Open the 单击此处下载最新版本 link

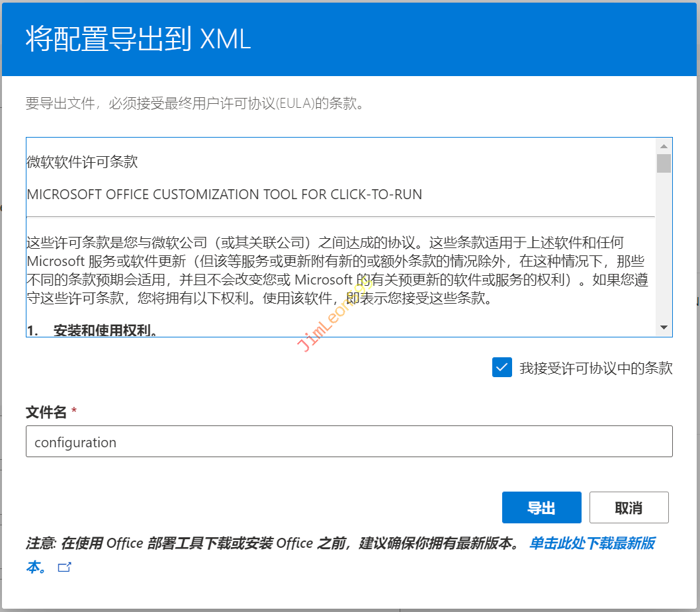[x=591, y=544]
